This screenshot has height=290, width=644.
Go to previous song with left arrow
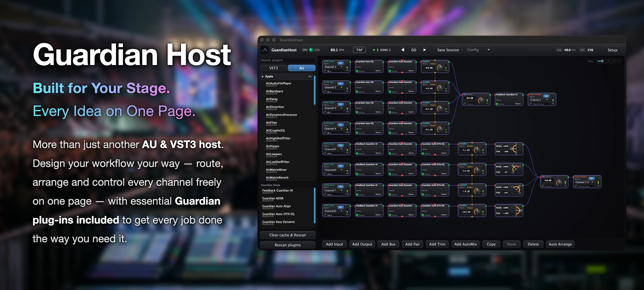[x=402, y=50]
